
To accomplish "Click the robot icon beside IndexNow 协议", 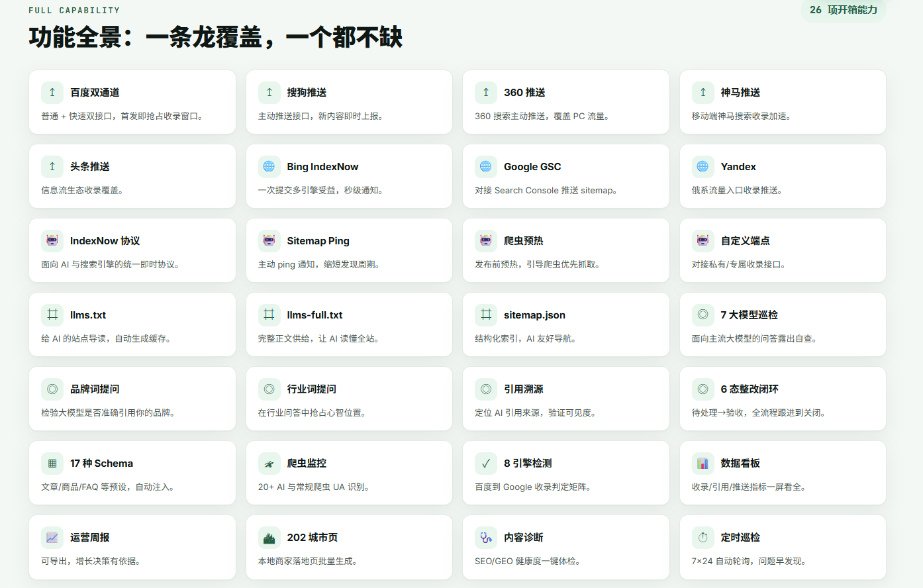I will [52, 241].
